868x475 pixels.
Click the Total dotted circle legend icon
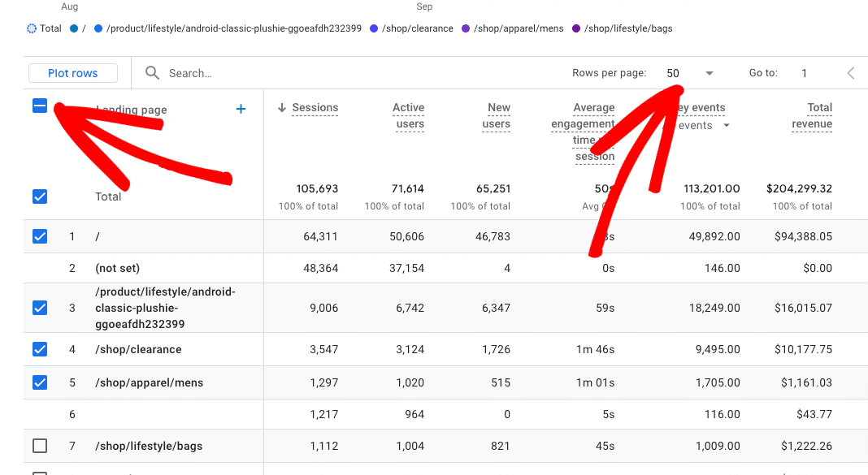32,28
